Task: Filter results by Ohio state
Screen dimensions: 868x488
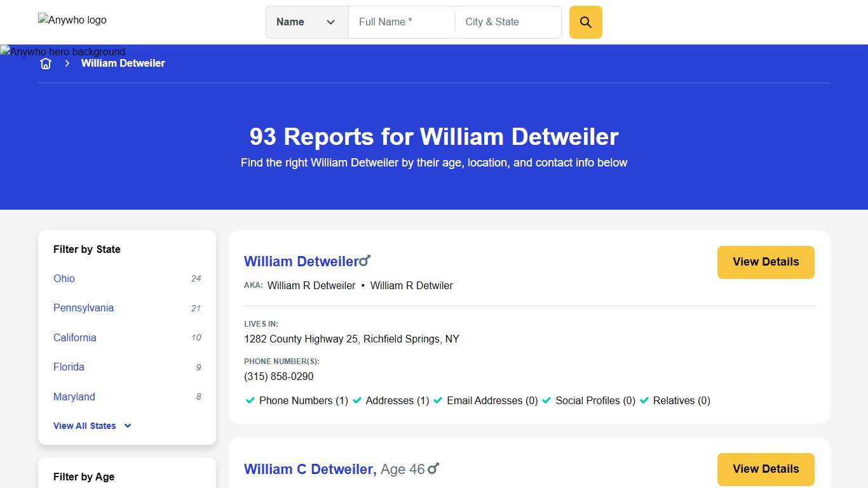Action: 64,278
